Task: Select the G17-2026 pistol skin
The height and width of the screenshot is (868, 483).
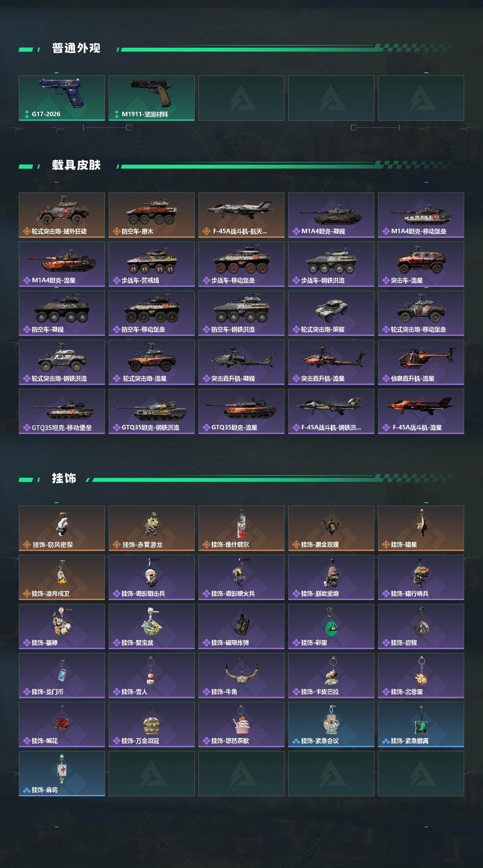Action: pos(62,98)
